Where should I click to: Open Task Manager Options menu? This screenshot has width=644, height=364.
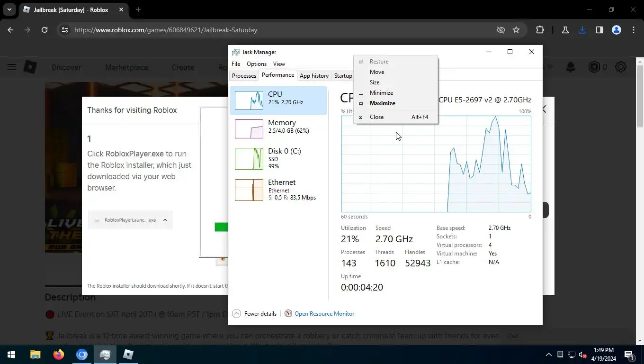coord(257,64)
